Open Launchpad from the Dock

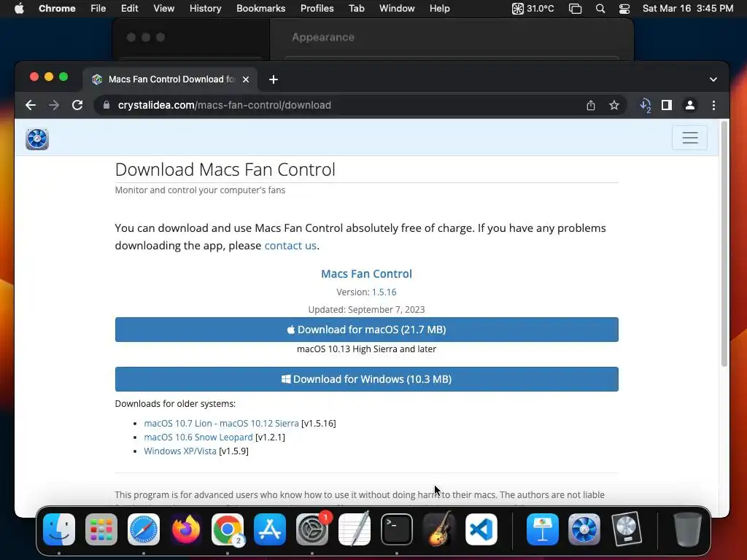pyautogui.click(x=101, y=529)
